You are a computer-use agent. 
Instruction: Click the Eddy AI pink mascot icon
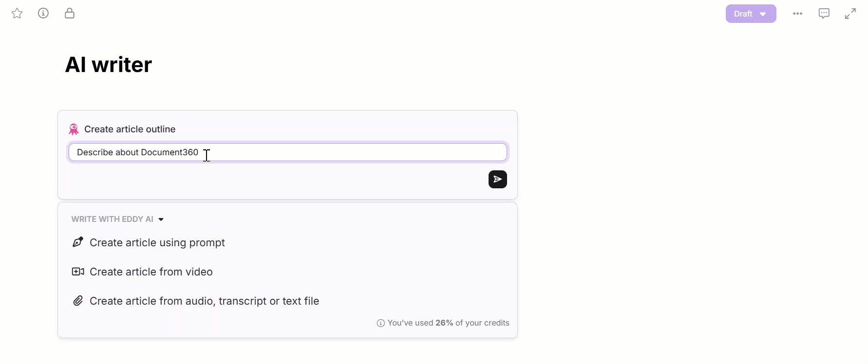coord(74,129)
